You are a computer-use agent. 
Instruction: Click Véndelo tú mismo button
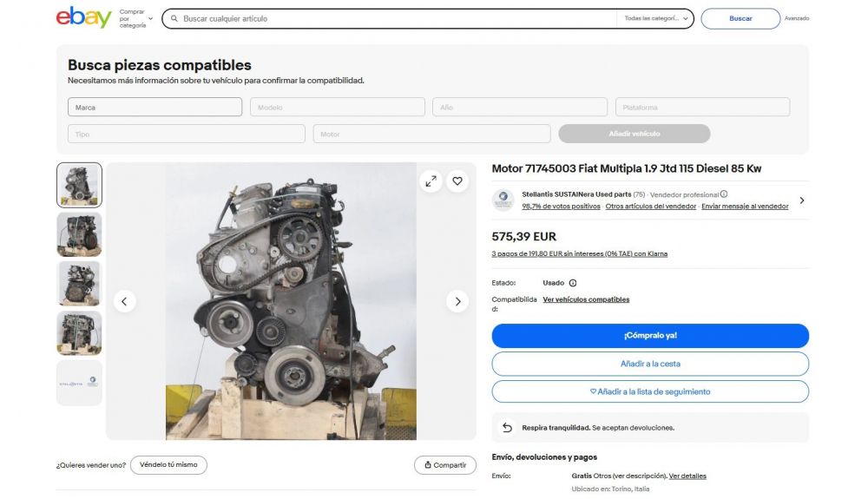tap(169, 464)
